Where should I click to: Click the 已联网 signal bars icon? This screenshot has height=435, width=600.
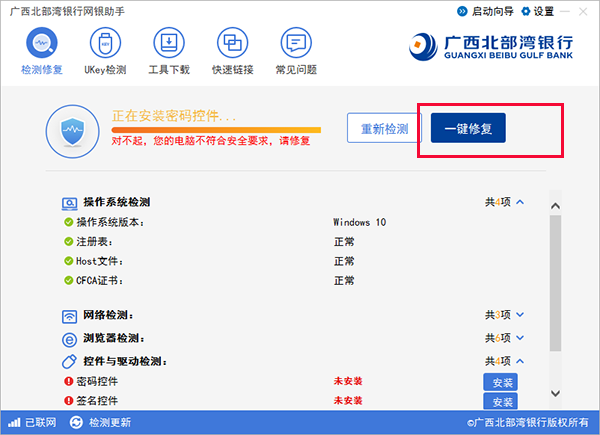[x=14, y=422]
